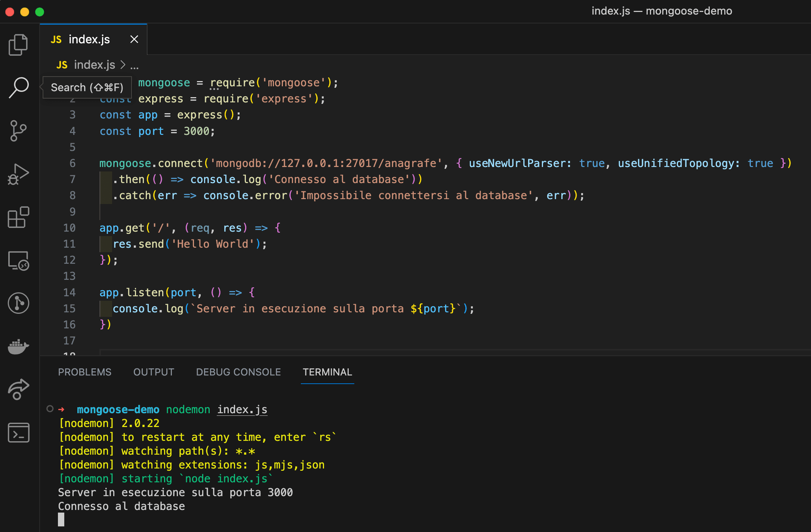Open the Explorer view in activity bar
The width and height of the screenshot is (811, 532).
[x=18, y=45]
